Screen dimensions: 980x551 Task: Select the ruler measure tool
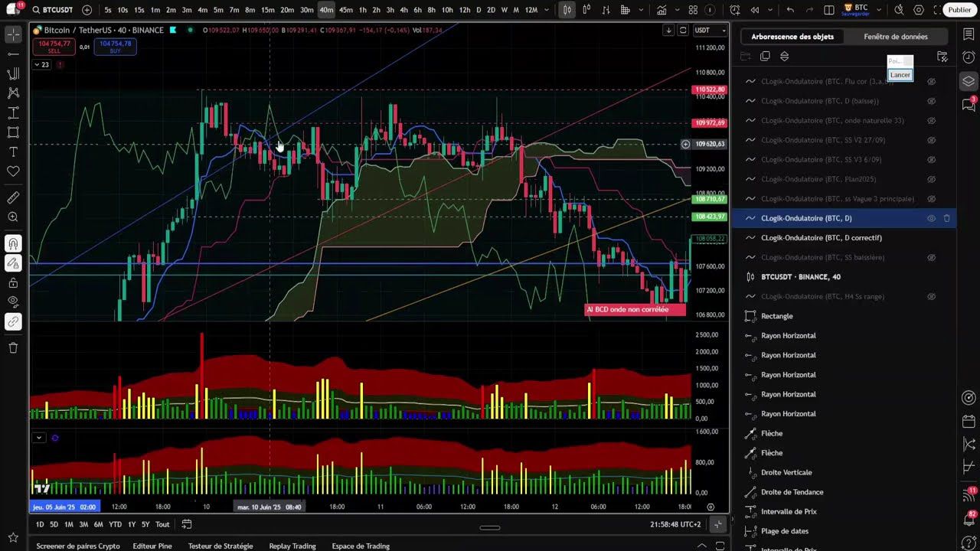click(13, 197)
